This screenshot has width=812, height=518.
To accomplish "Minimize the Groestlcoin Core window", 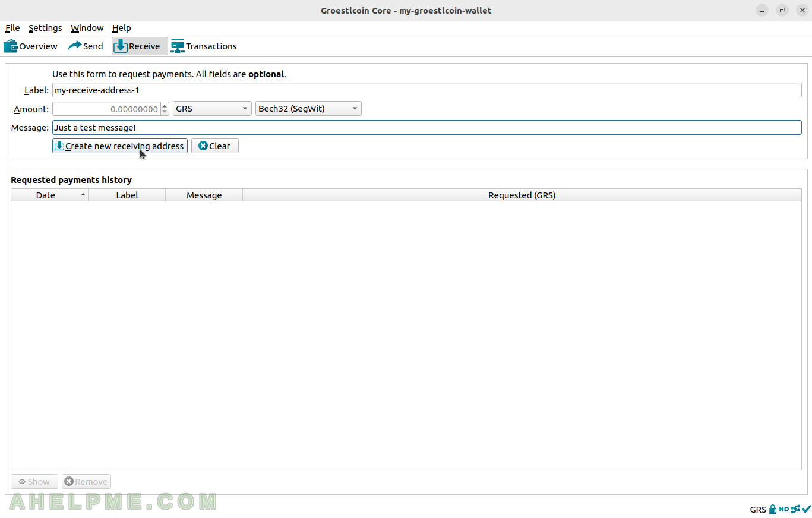I will 762,11.
